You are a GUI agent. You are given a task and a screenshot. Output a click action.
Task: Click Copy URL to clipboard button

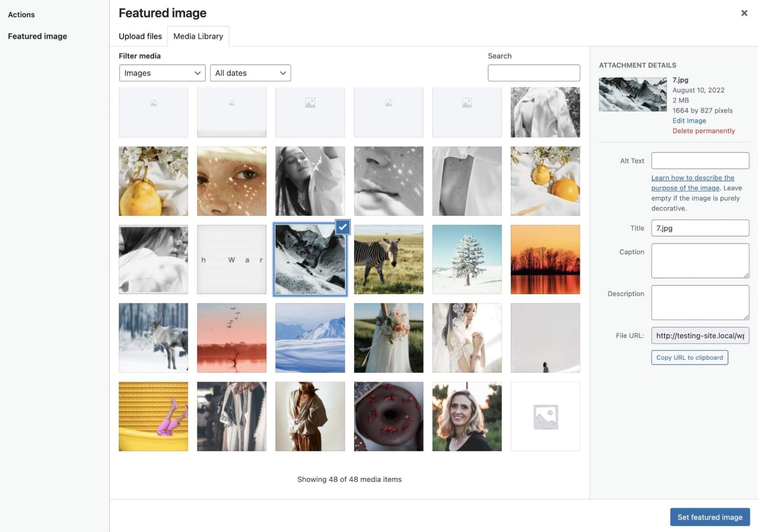689,357
